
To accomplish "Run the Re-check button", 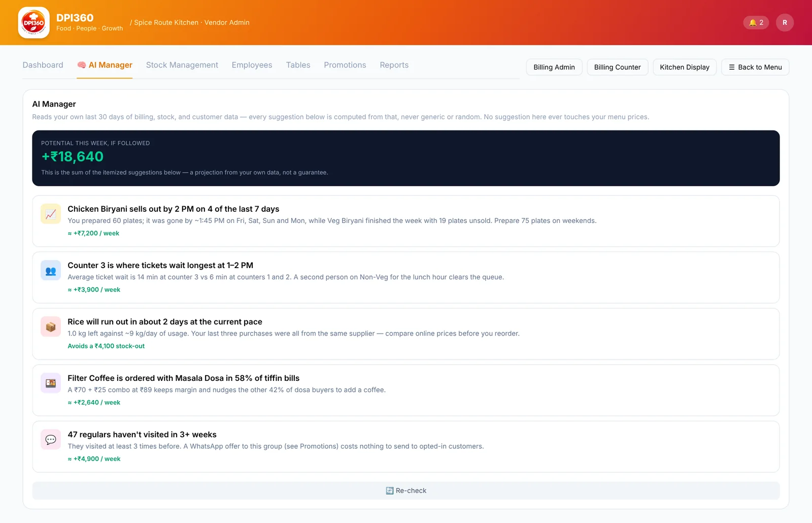I will 406,491.
